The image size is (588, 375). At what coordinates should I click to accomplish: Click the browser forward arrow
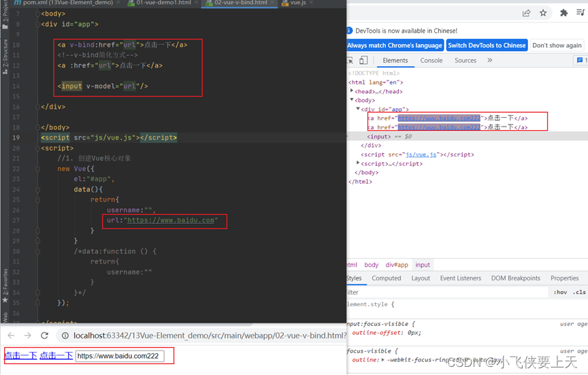pos(28,336)
